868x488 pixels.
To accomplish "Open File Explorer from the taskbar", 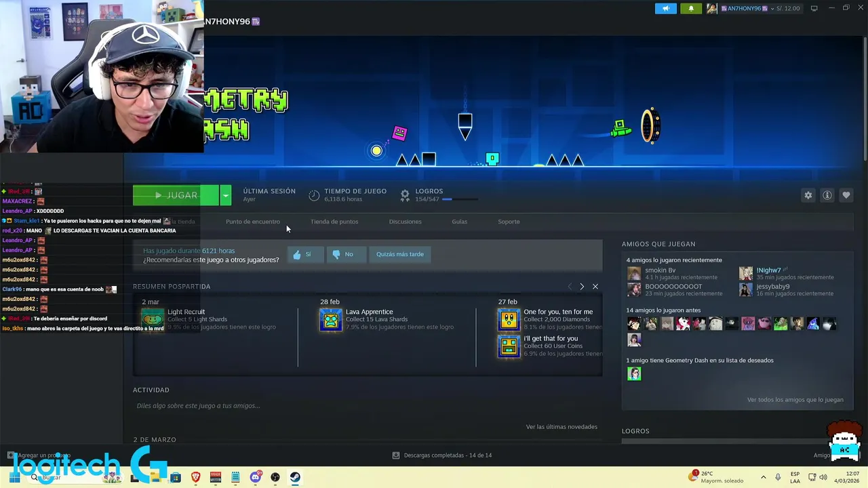I will [x=156, y=477].
